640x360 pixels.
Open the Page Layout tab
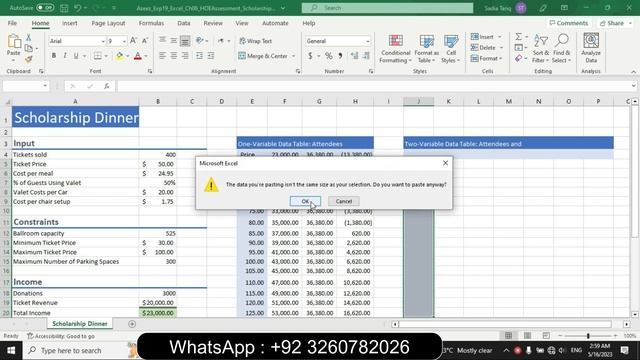tap(108, 23)
